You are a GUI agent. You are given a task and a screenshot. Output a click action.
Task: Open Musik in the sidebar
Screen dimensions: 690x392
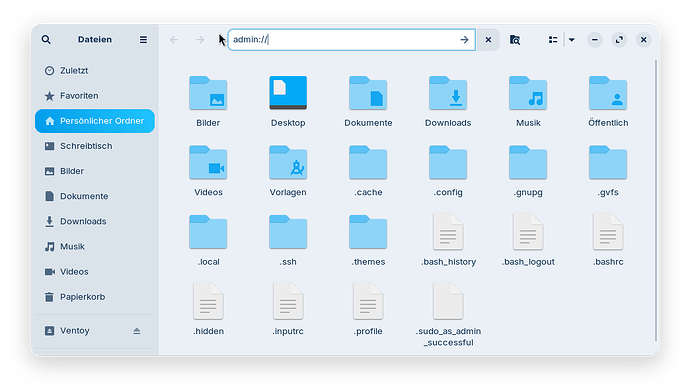tap(95, 246)
